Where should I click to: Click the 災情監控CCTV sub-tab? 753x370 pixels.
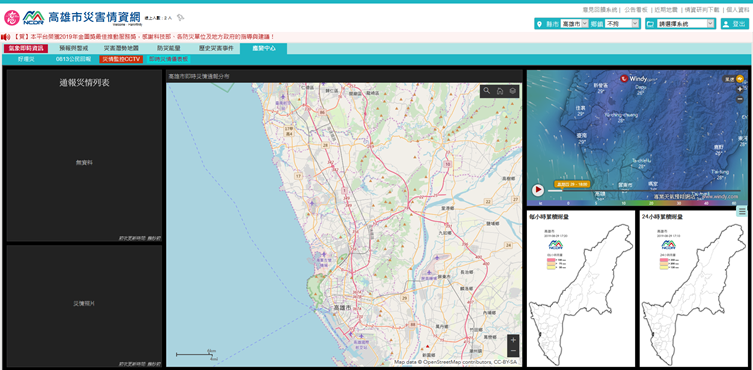click(x=121, y=59)
